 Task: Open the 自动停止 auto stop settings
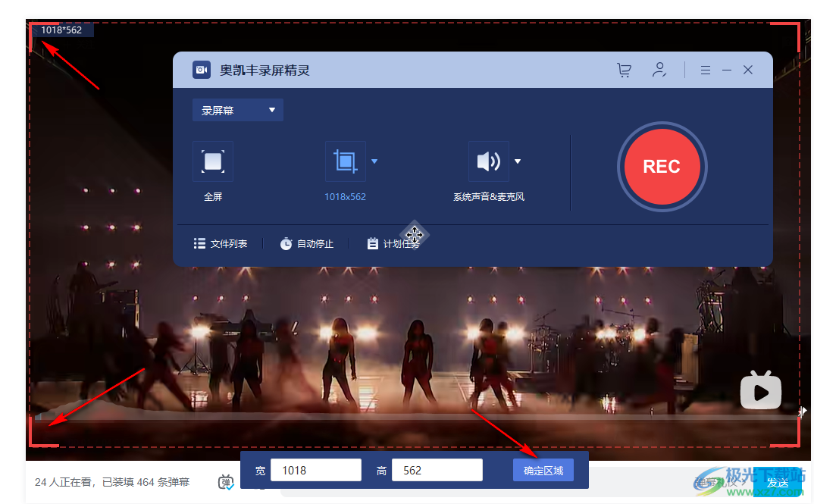(x=307, y=243)
